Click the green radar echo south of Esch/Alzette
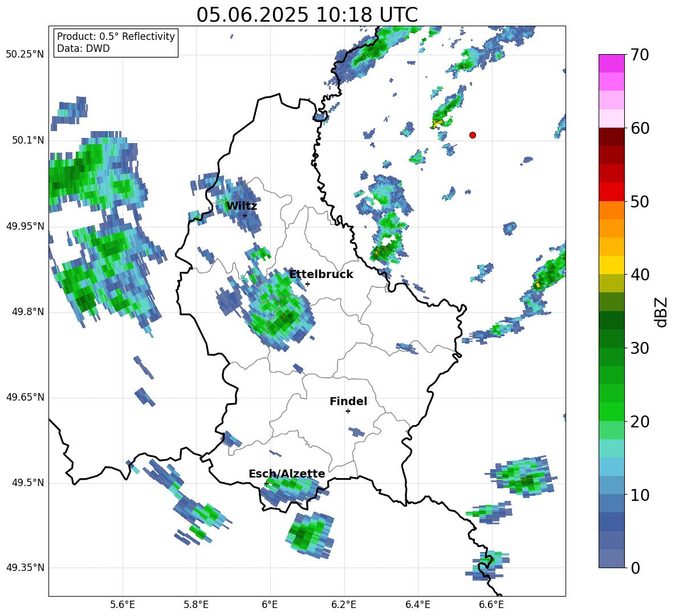The width and height of the screenshot is (675, 616). [x=310, y=535]
